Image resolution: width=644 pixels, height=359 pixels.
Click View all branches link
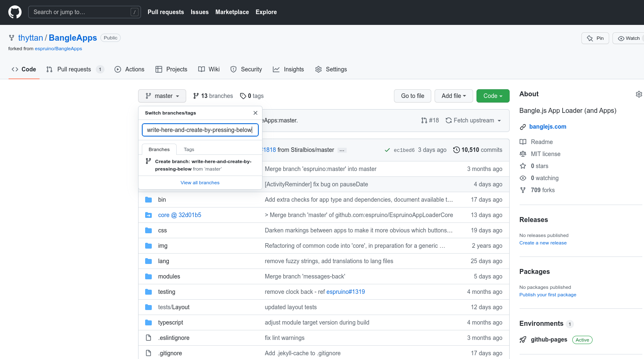click(200, 183)
